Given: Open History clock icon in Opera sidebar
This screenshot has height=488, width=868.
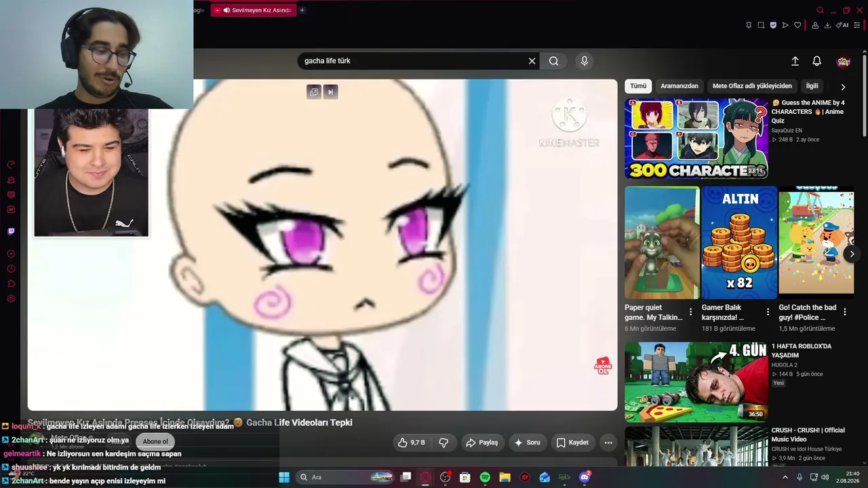Looking at the screenshot, I should (x=11, y=269).
